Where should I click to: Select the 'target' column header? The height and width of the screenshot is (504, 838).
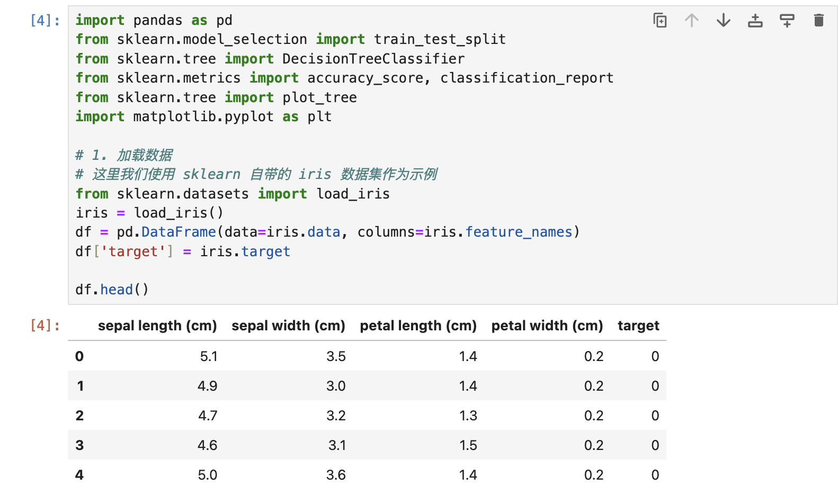click(x=638, y=326)
